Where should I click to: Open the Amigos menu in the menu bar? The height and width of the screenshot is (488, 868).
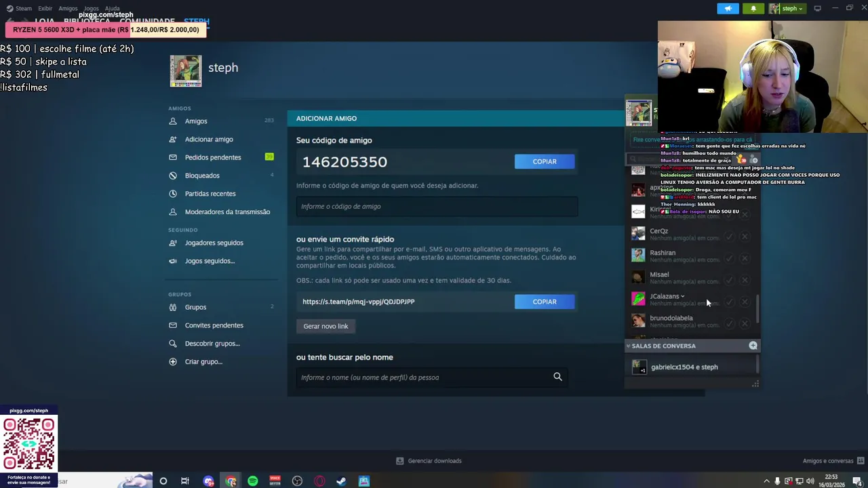pyautogui.click(x=68, y=9)
